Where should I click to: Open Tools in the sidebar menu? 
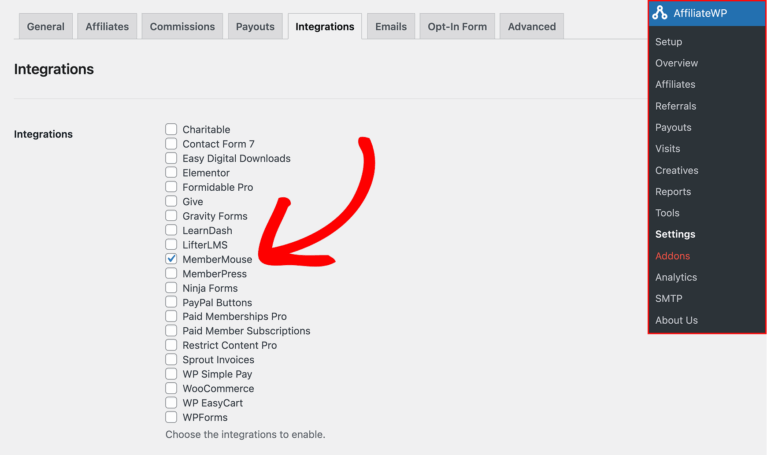click(667, 213)
